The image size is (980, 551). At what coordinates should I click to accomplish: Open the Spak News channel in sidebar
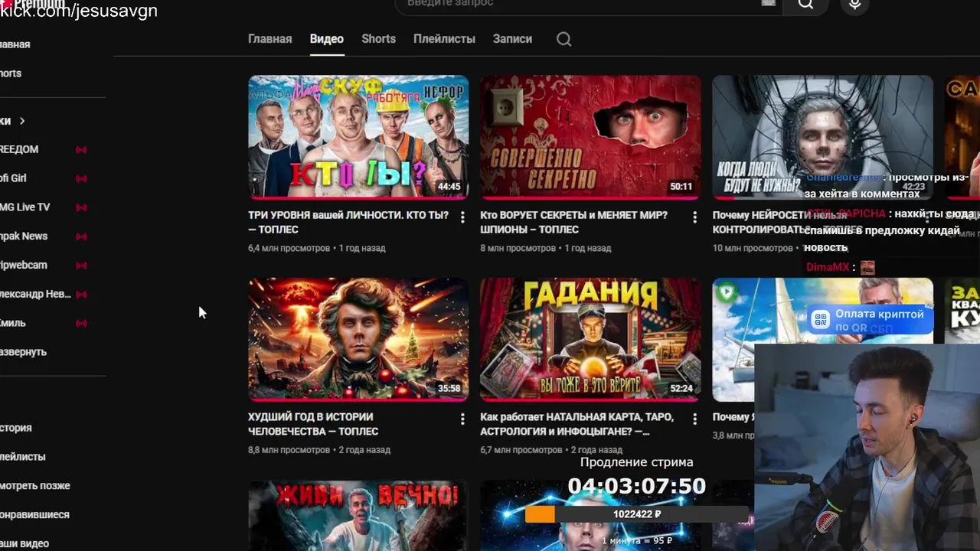point(24,236)
